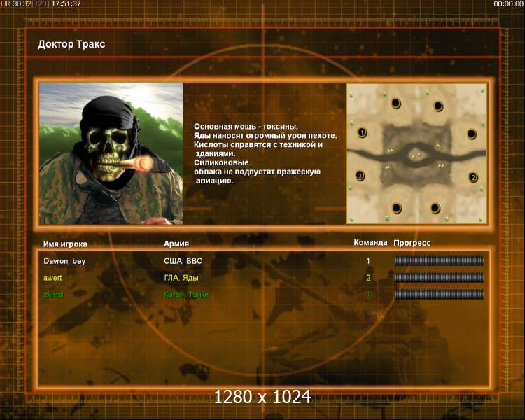The width and height of the screenshot is (525, 420).
Task: Click the army entry "Китай, Танки"
Action: click(x=186, y=295)
